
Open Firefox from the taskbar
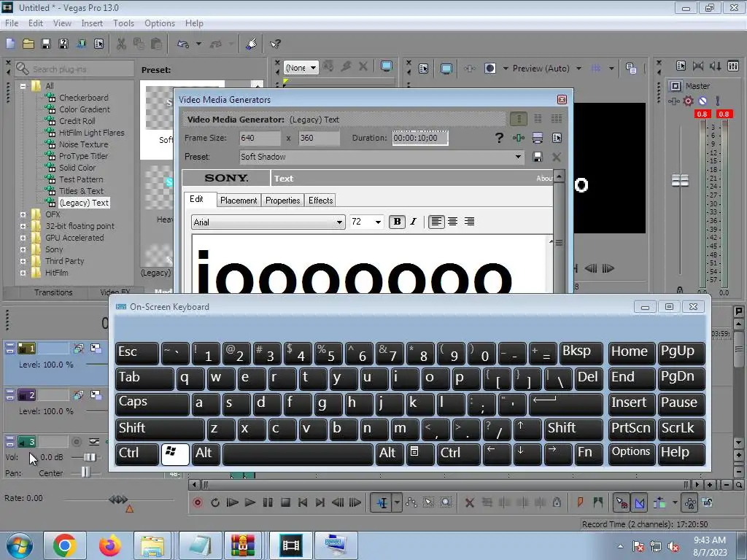tap(109, 545)
